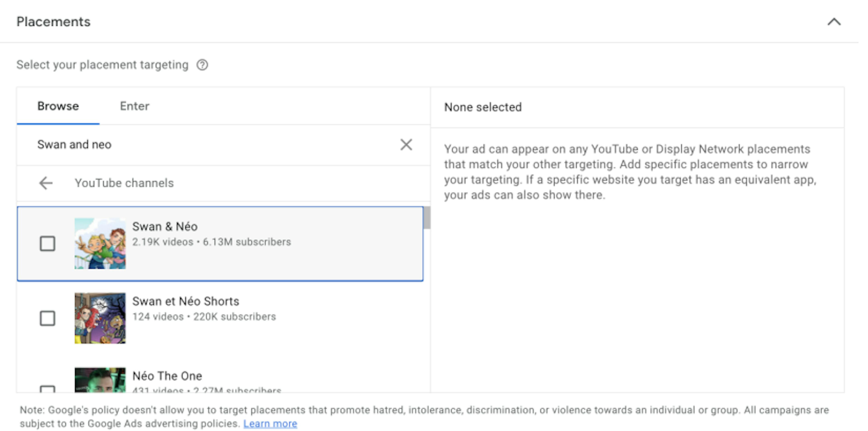
Task: Click the 'Placements' section title
Action: 54,22
